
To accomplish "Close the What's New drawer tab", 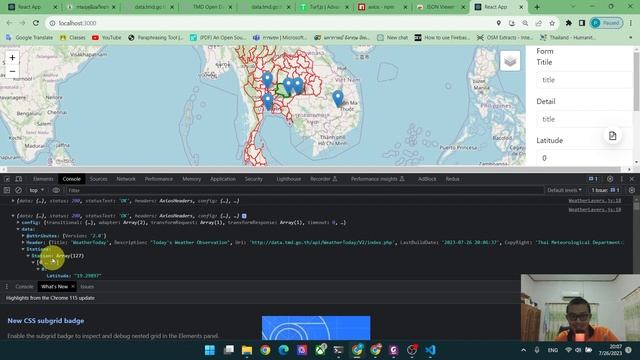I will point(73,287).
